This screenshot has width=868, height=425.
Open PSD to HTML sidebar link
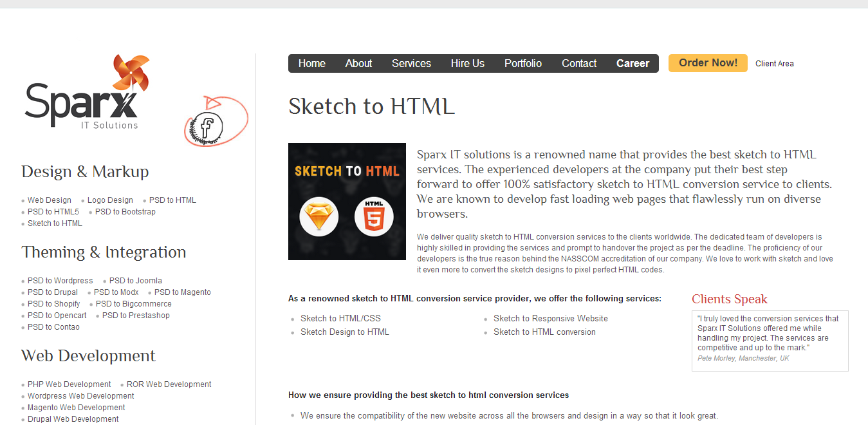[172, 200]
